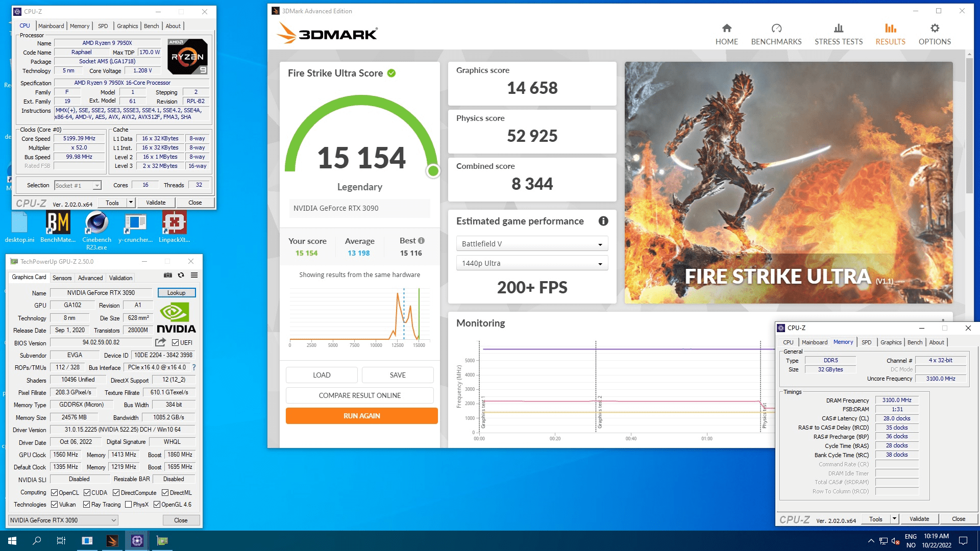The image size is (980, 551).
Task: Open the desktop.ini file icon
Action: tap(19, 228)
